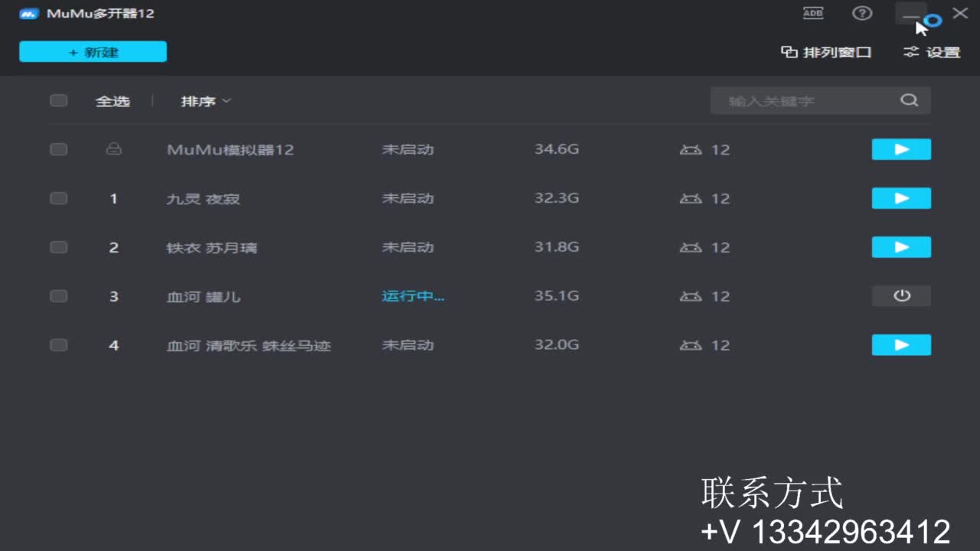The image size is (980, 551).
Task: Click 未启动 status of 铁衣 苏月璃
Action: [408, 247]
